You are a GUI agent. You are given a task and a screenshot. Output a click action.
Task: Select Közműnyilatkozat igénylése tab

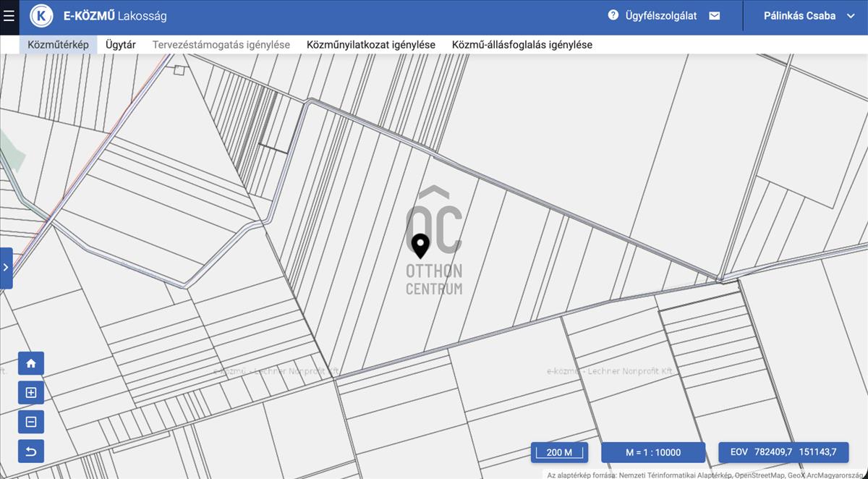[x=371, y=45]
